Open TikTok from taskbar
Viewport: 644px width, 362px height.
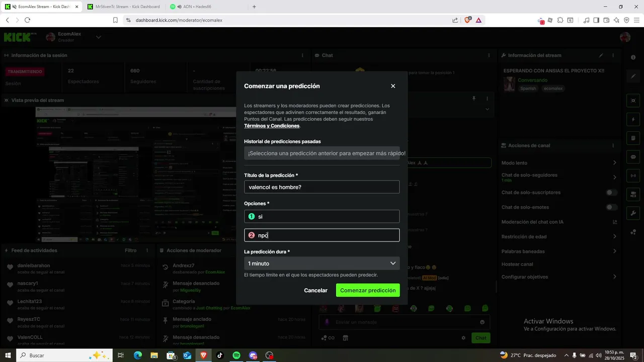tap(220, 355)
